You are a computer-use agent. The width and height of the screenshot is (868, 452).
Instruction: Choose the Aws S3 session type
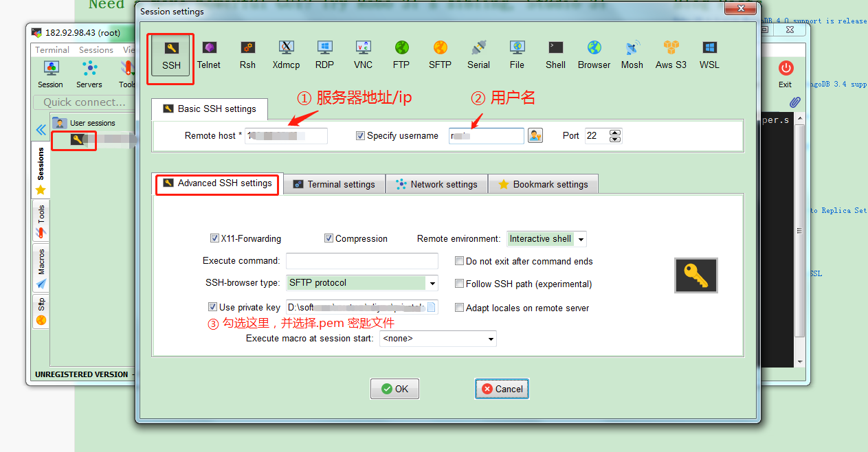(671, 56)
